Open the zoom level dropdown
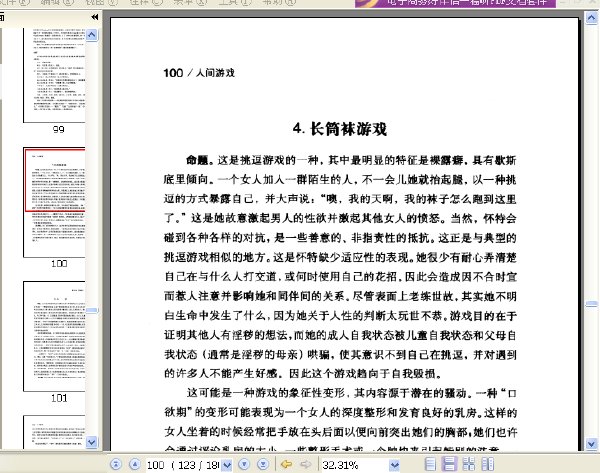Screen dimensions: 600x473 click(x=395, y=465)
